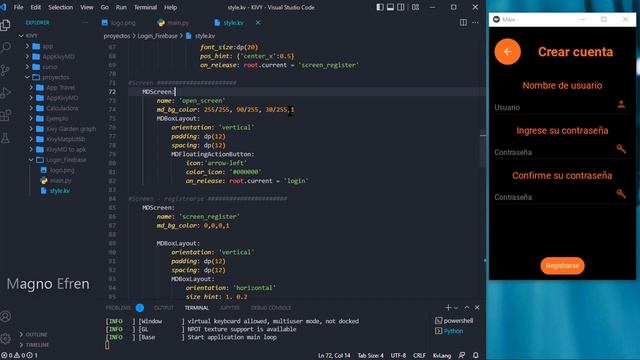
Task: Open the Help menu
Action: pos(171,7)
